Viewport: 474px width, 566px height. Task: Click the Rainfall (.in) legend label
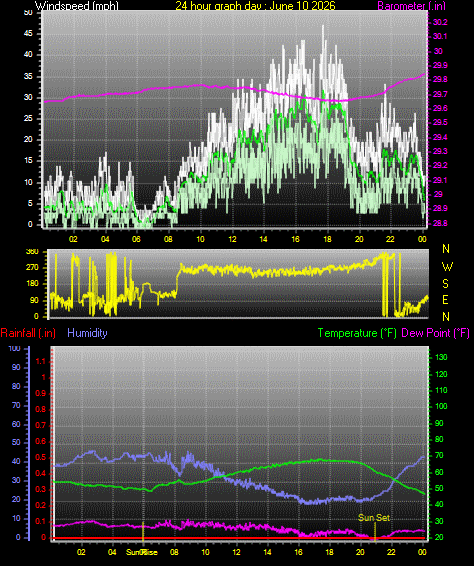click(x=28, y=333)
